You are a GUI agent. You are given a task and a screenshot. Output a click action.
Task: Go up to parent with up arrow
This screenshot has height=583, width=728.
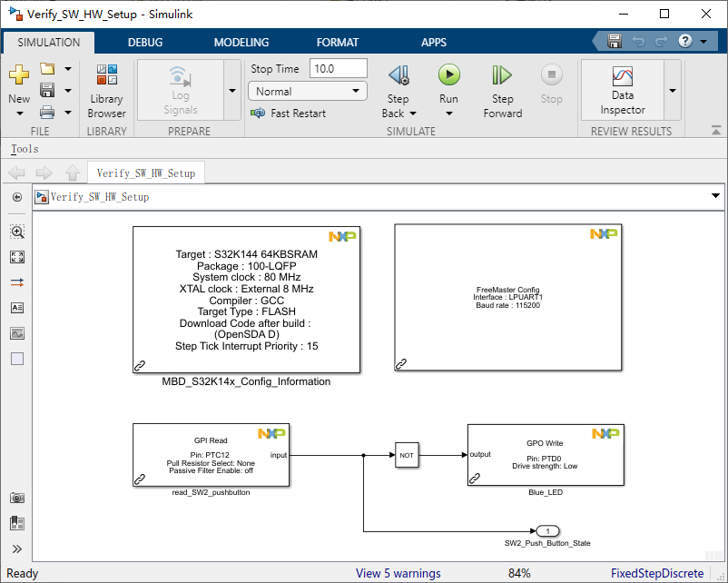click(x=72, y=173)
